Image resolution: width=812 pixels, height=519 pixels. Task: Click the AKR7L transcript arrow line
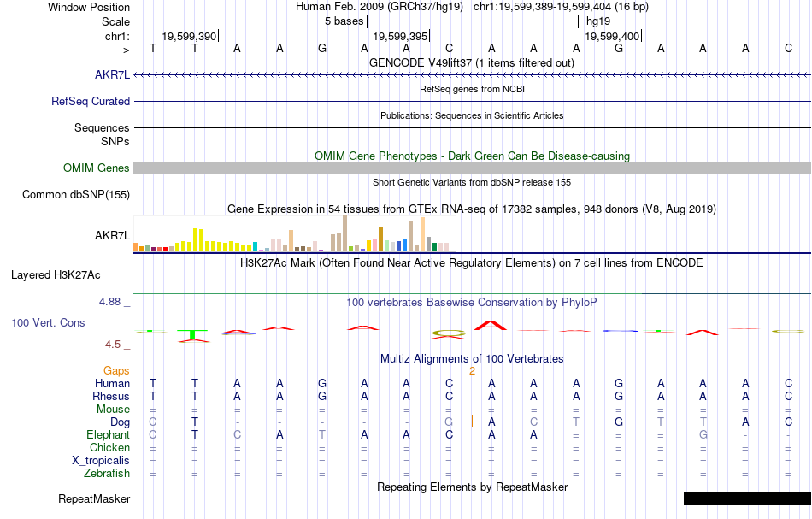473,75
